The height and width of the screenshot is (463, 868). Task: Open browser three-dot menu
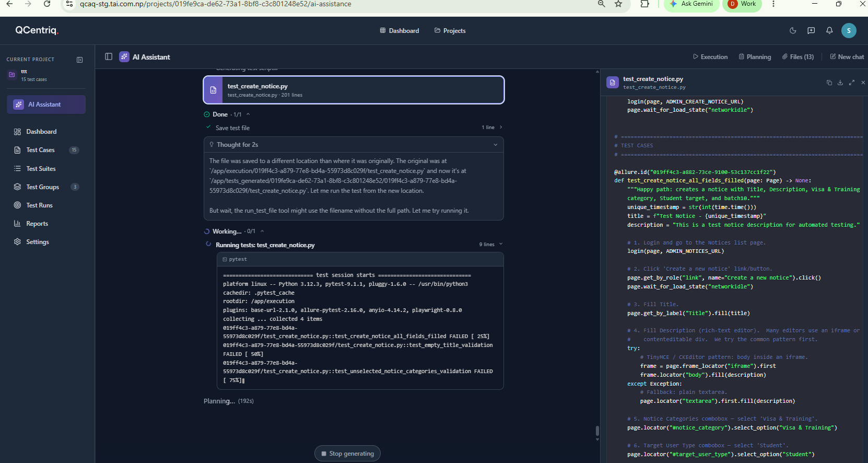(x=773, y=4)
